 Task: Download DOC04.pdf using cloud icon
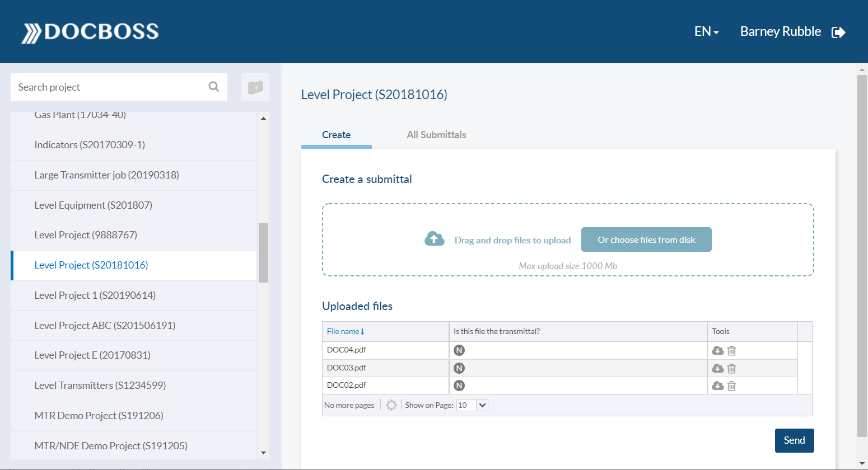click(x=717, y=351)
